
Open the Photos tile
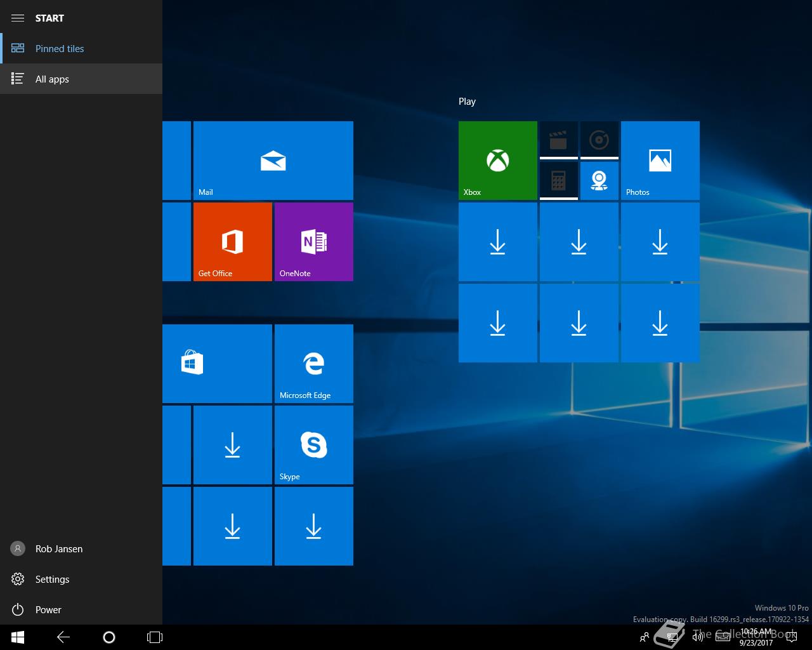[x=660, y=161]
